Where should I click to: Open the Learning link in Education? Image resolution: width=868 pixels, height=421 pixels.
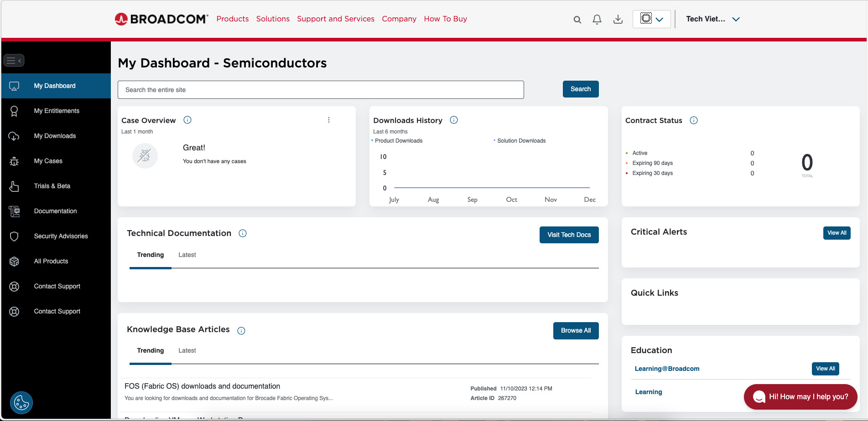pos(649,392)
